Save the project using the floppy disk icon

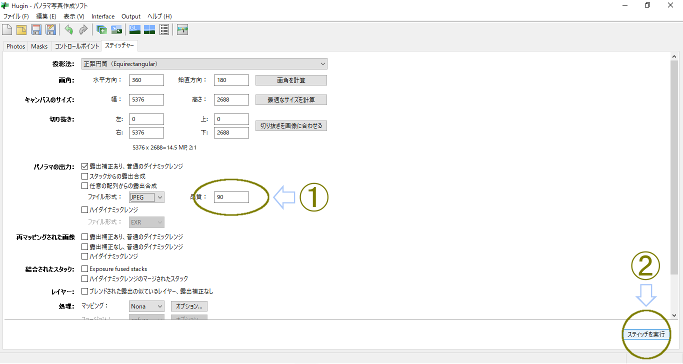click(x=36, y=30)
